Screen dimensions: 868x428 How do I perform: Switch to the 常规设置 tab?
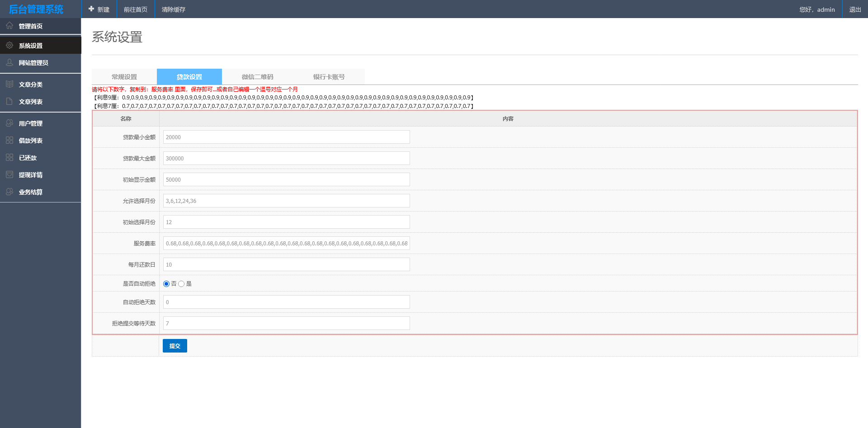[x=124, y=77]
